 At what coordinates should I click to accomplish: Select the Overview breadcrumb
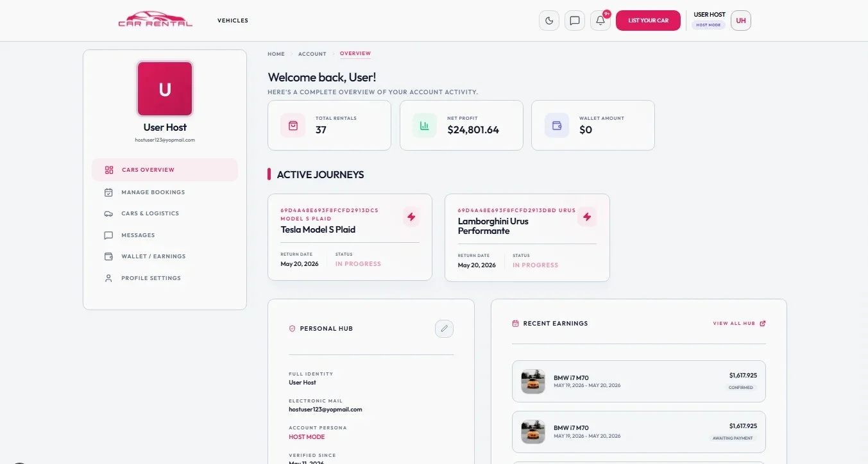(355, 54)
